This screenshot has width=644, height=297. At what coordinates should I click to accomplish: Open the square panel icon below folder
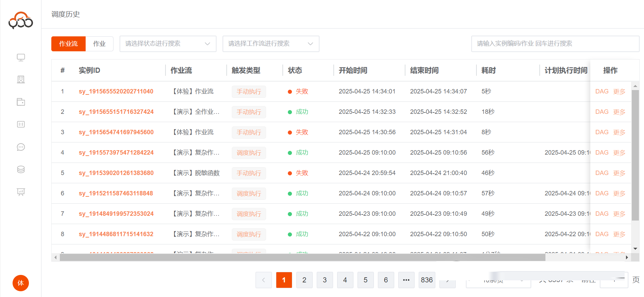click(21, 124)
